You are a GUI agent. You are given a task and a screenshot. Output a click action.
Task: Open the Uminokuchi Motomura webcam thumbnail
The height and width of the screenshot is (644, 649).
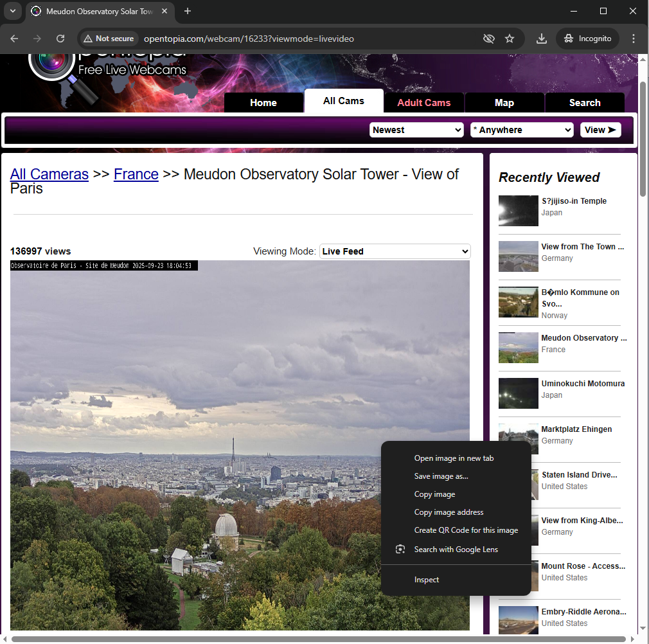click(x=518, y=393)
